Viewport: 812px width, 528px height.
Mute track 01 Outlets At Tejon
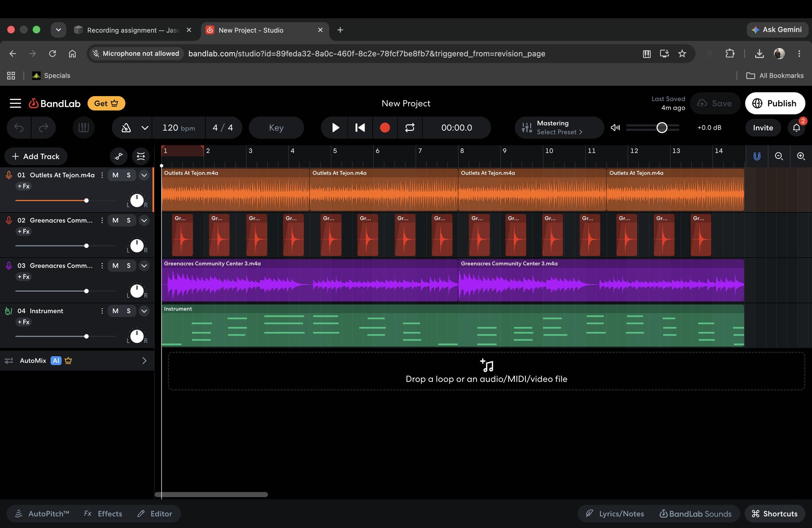115,175
